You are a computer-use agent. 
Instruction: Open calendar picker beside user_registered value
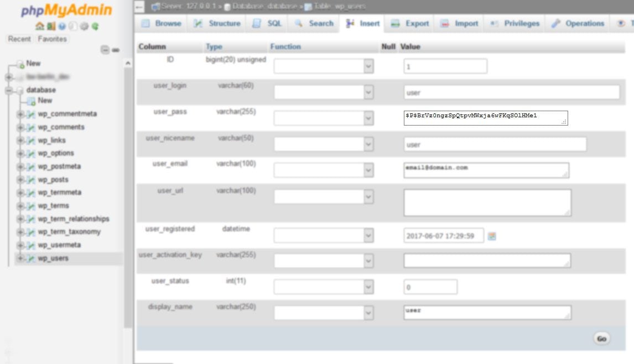click(x=492, y=236)
